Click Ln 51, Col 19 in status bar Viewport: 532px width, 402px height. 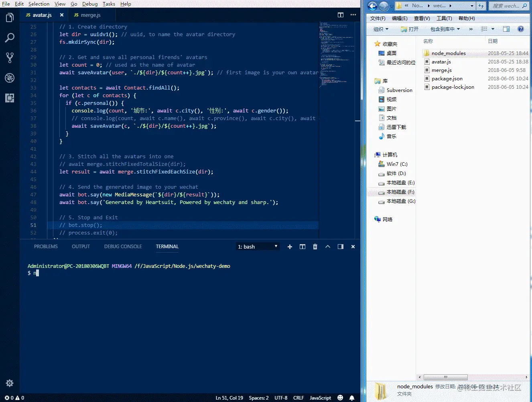click(x=229, y=398)
